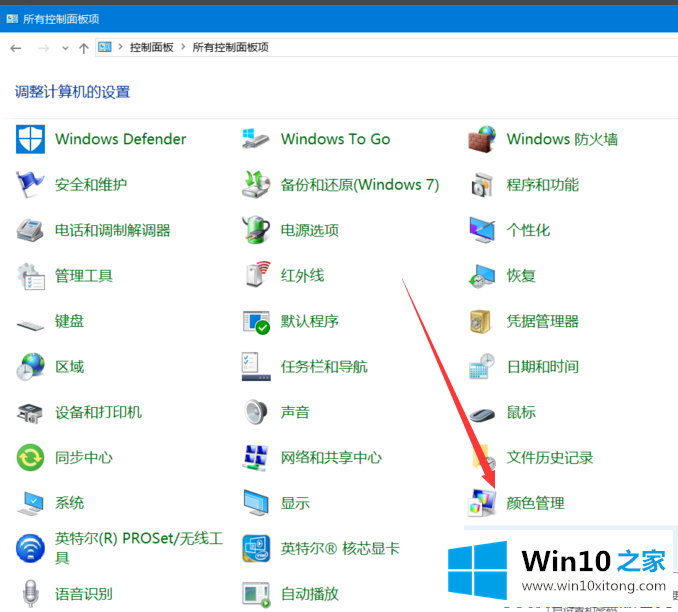Open the 电源选项 text link
678x612 pixels.
tap(310, 230)
